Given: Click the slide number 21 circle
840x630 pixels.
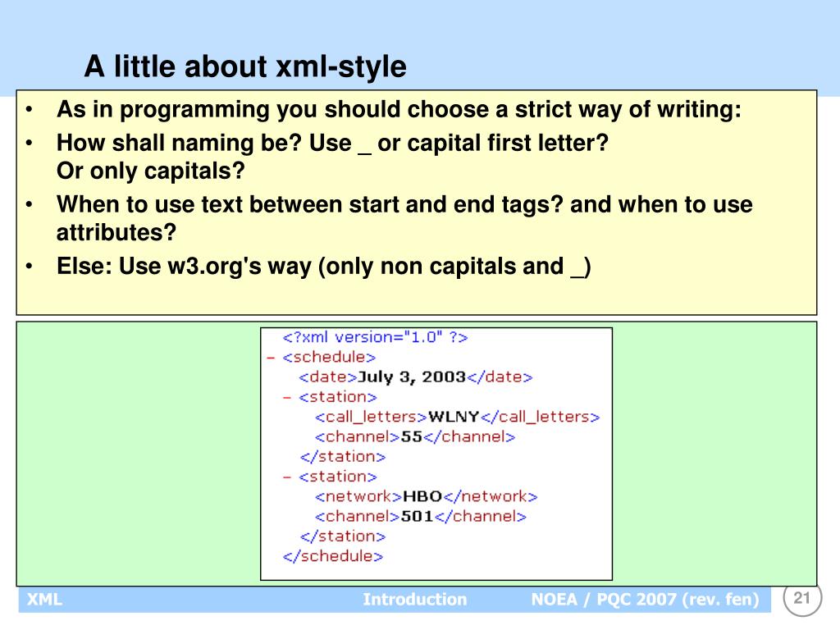Looking at the screenshot, I should click(802, 598).
